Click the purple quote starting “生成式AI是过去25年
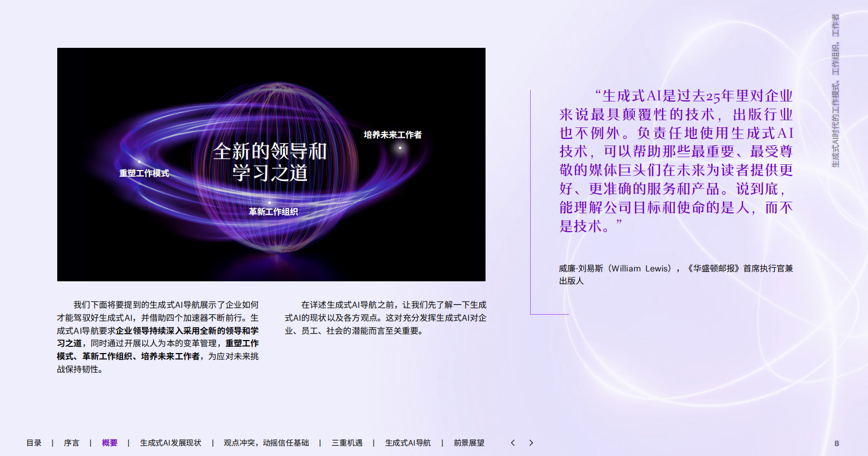Image resolution: width=868 pixels, height=456 pixels. coord(676,161)
